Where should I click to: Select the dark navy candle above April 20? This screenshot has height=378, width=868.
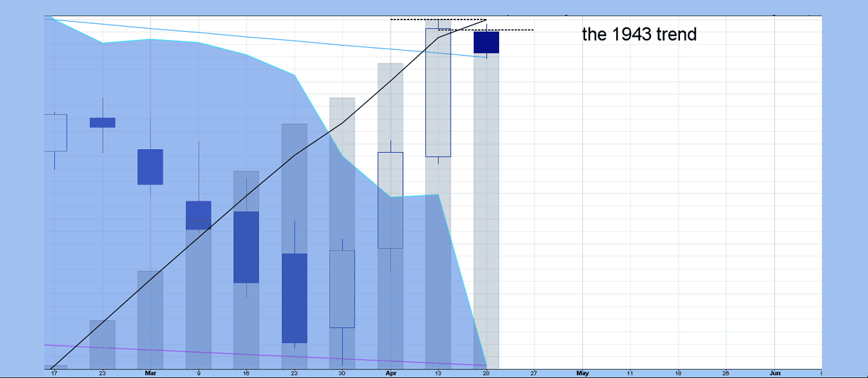coord(486,42)
